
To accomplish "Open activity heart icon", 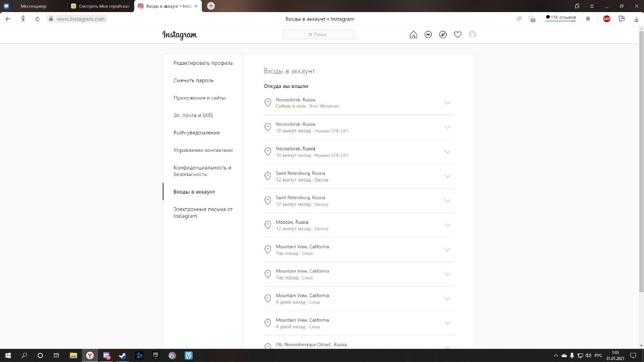I will [457, 35].
